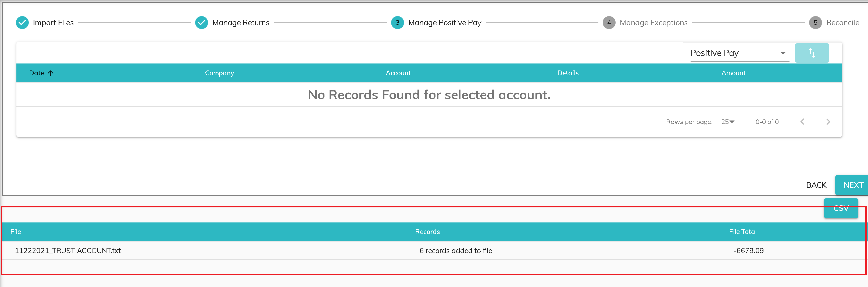
Task: Click the Import Files completed checkmark icon
Action: [22, 23]
